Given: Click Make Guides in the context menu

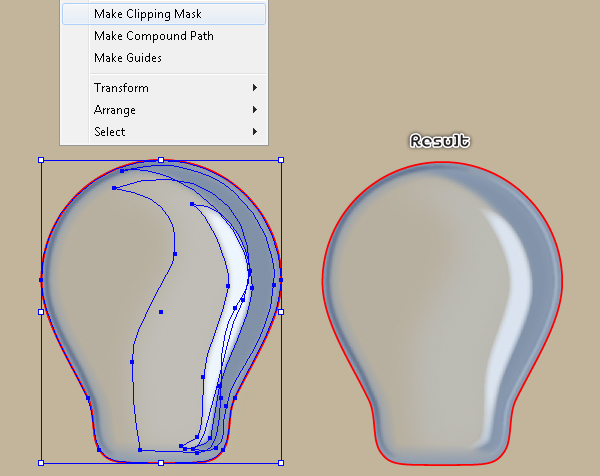Looking at the screenshot, I should click(x=164, y=58).
